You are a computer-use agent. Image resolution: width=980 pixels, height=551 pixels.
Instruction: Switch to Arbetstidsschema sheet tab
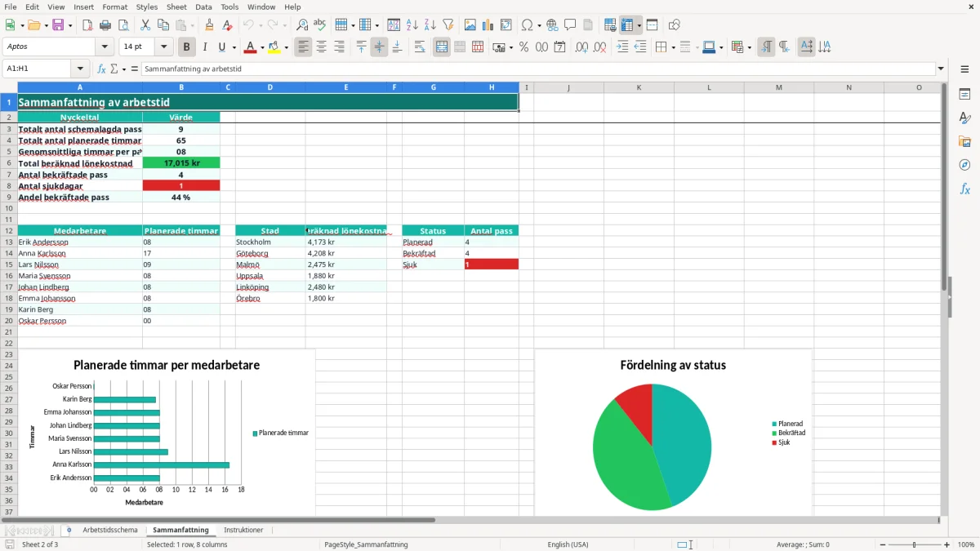coord(110,530)
